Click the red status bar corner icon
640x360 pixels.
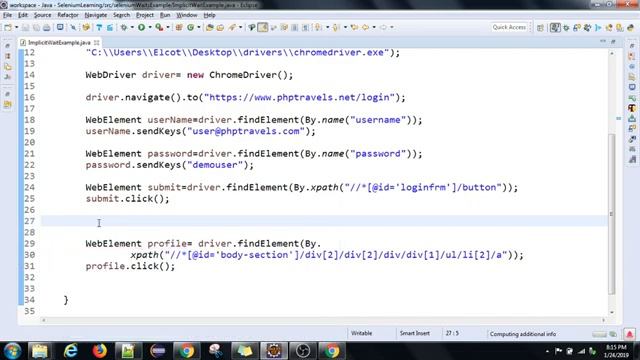[x=629, y=334]
